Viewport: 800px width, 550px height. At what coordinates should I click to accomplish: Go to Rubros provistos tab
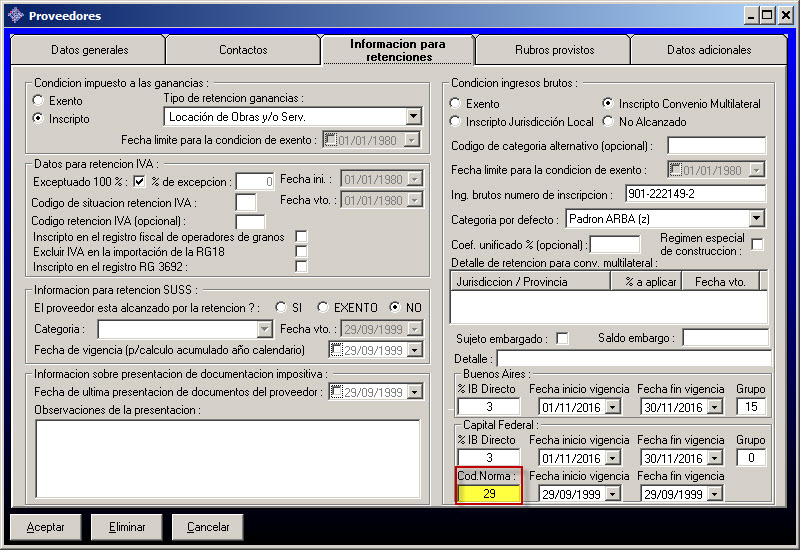point(554,50)
